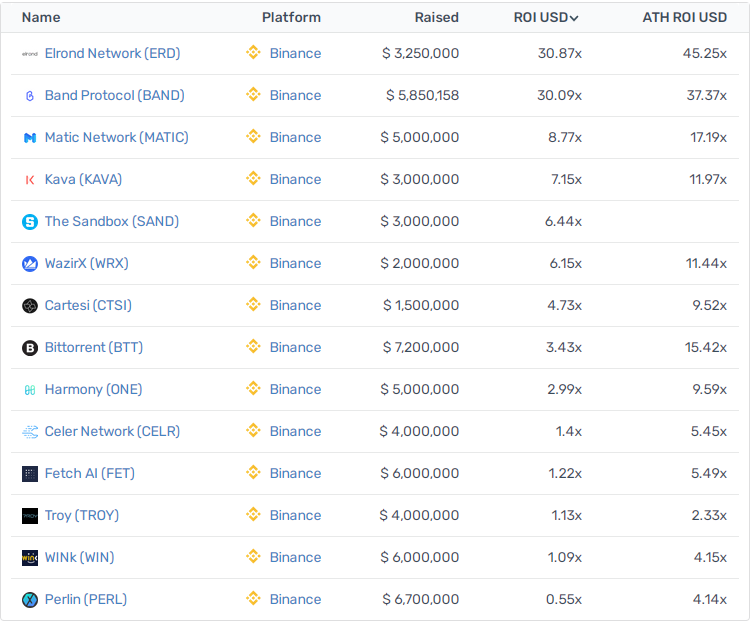Sort table by Name column header
Viewport: 751px width, 623px height.
point(41,18)
